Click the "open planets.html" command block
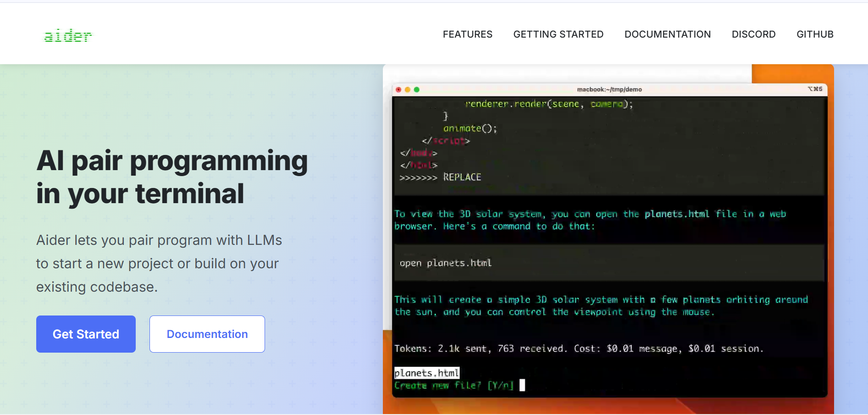The height and width of the screenshot is (415, 868). [x=609, y=263]
